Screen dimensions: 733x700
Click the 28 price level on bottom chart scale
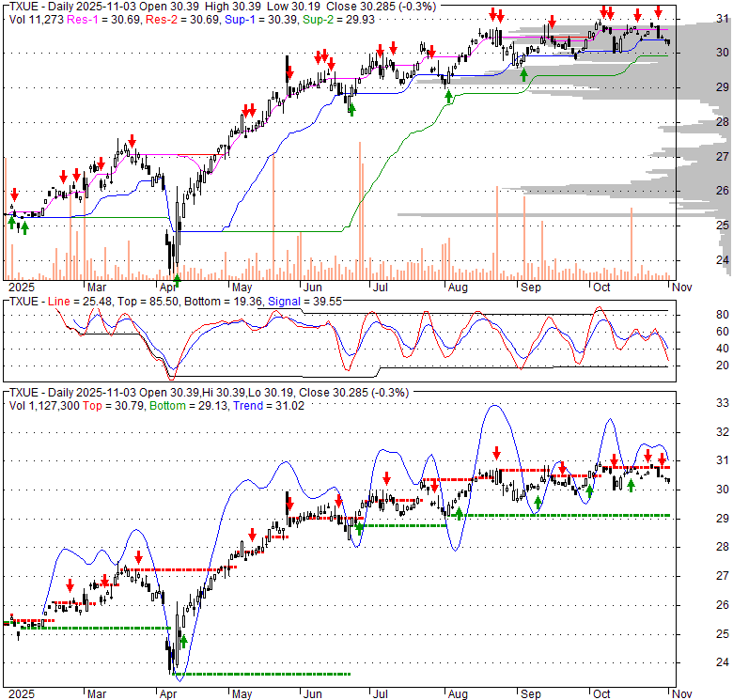(723, 547)
